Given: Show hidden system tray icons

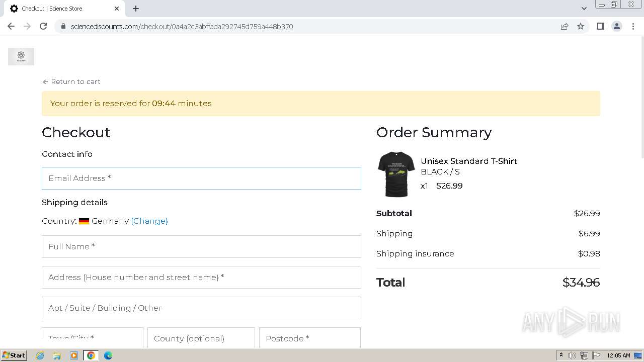Looking at the screenshot, I should coord(561,355).
